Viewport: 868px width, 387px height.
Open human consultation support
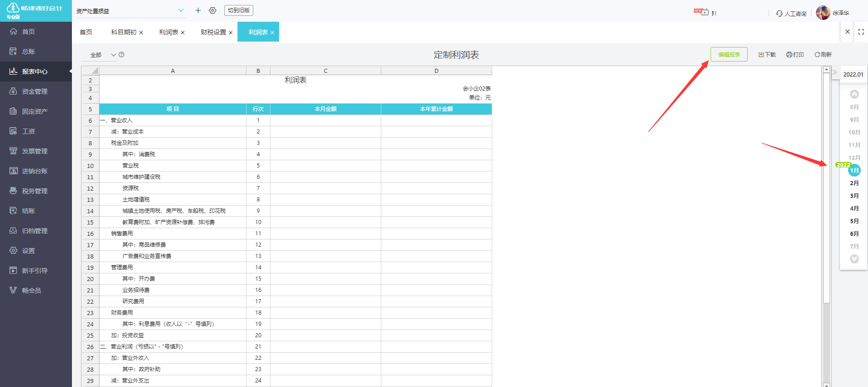click(x=791, y=14)
